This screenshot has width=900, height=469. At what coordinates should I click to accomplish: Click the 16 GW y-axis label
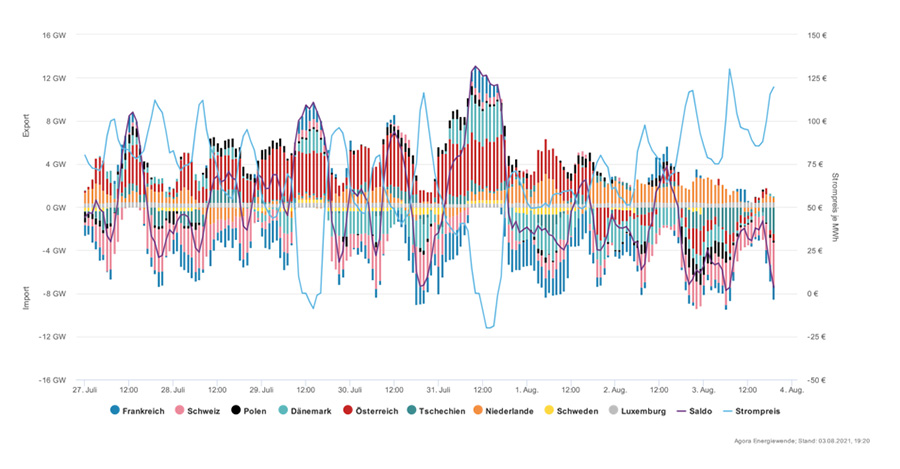pos(52,35)
